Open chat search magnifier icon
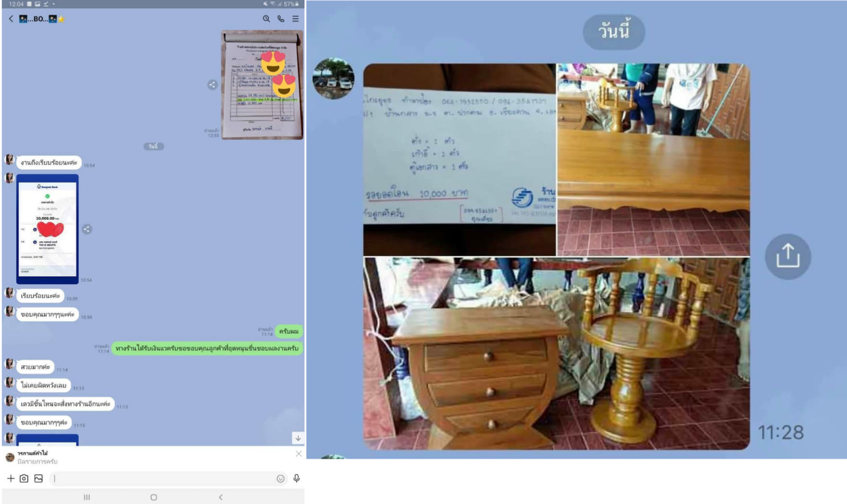Image resolution: width=847 pixels, height=504 pixels. click(x=266, y=19)
